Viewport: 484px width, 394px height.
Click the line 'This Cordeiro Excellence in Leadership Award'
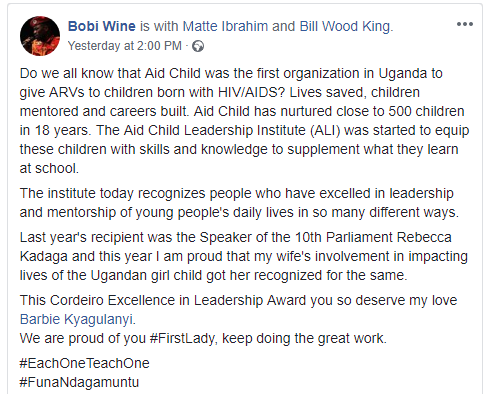pyautogui.click(x=238, y=300)
